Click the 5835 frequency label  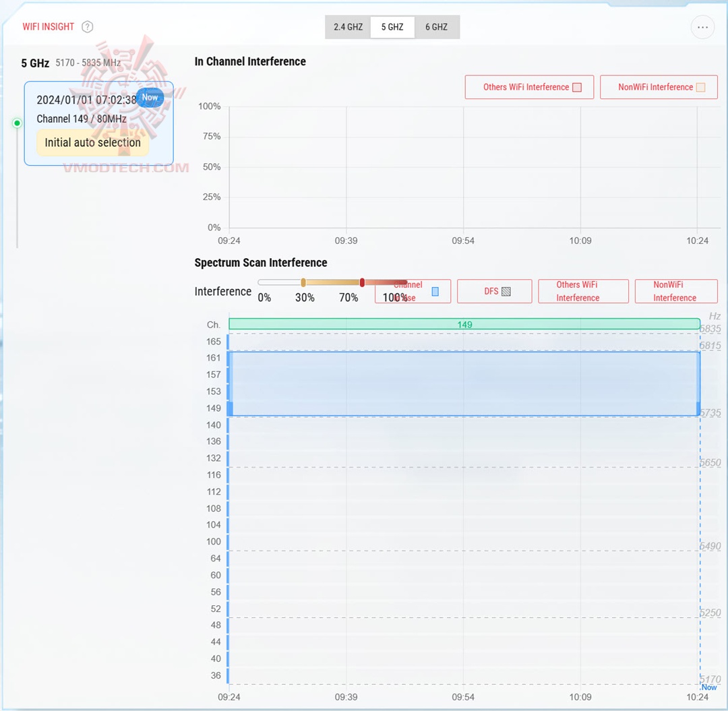point(710,329)
